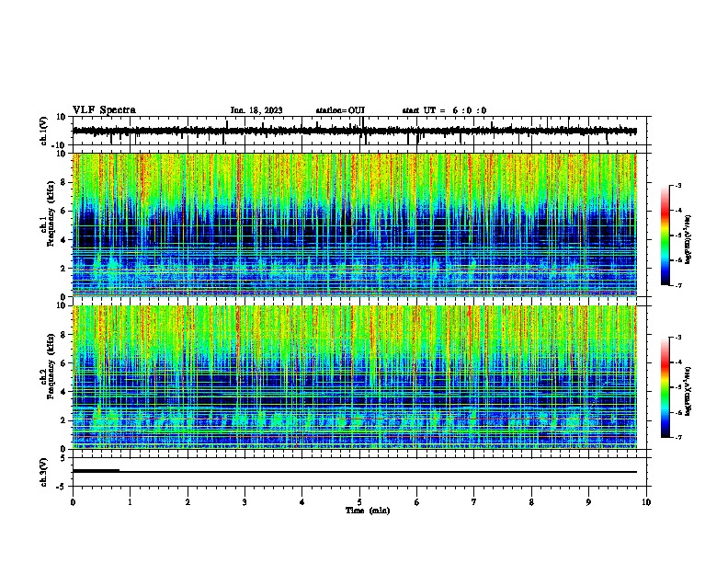Click the "station=OUJ" header label

click(x=340, y=110)
